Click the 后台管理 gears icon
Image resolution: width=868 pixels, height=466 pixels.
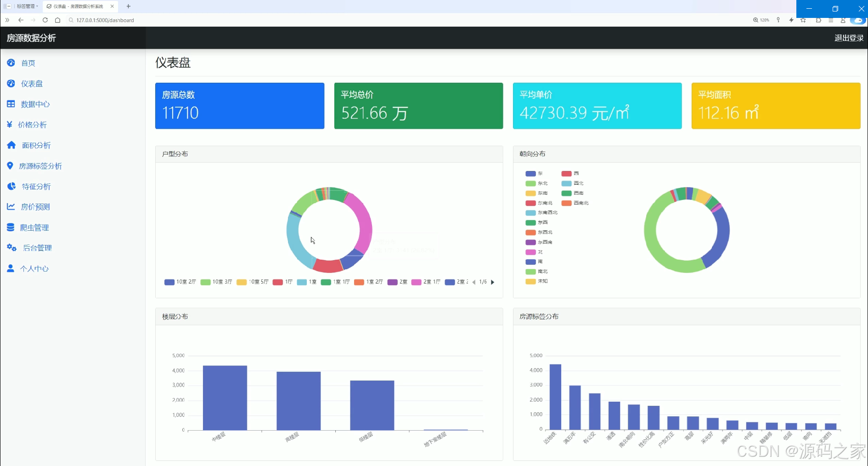coord(12,248)
